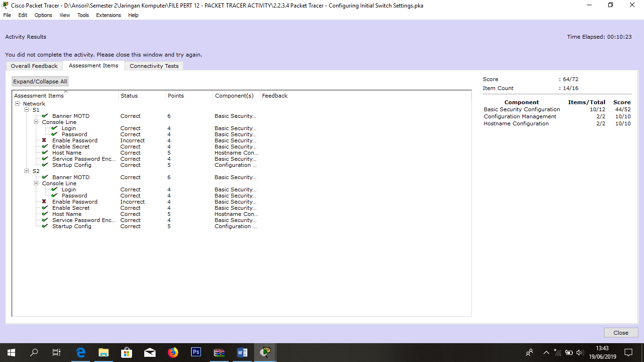Open File Explorer from the taskbar
Image resolution: width=644 pixels, height=362 pixels.
pos(103,353)
